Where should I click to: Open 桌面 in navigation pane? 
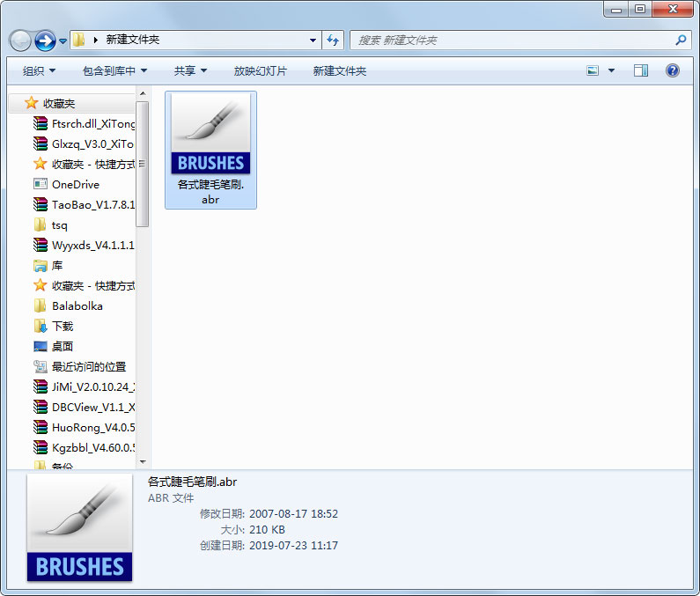(x=63, y=347)
